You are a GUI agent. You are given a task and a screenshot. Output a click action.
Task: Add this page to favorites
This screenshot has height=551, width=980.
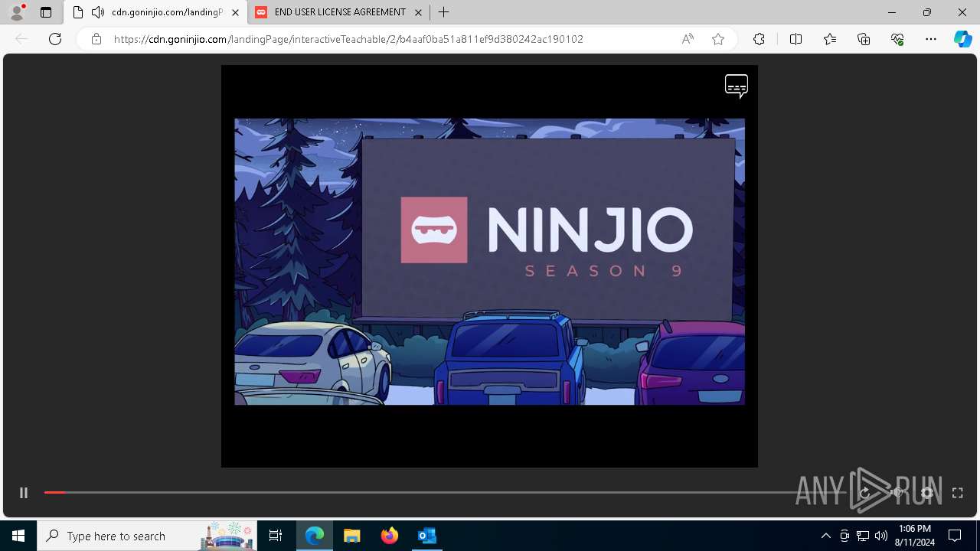pyautogui.click(x=718, y=39)
